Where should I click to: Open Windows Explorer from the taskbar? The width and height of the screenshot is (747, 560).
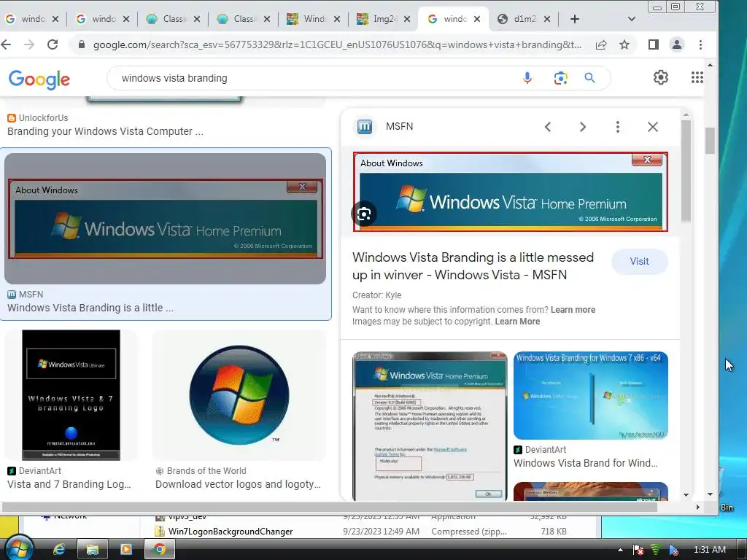click(x=92, y=550)
